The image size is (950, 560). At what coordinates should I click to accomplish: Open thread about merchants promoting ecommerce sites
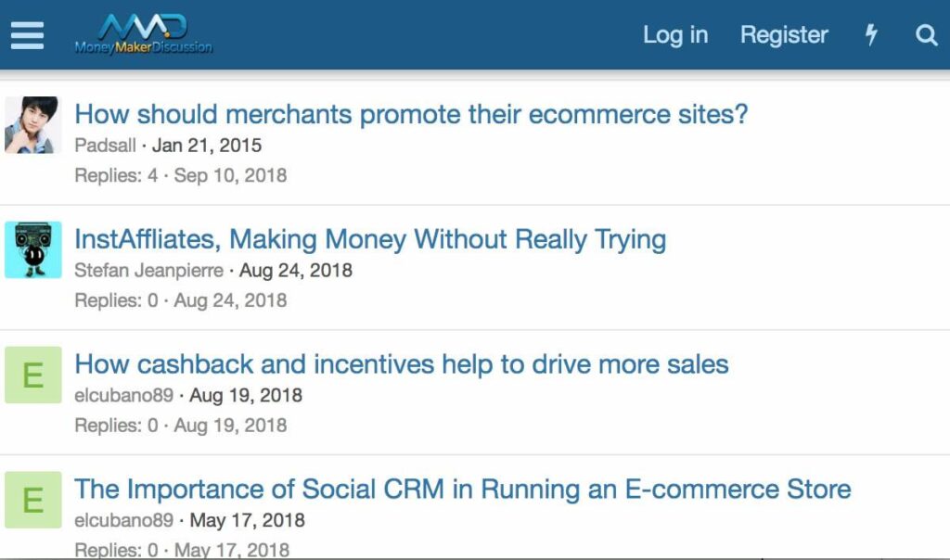411,114
